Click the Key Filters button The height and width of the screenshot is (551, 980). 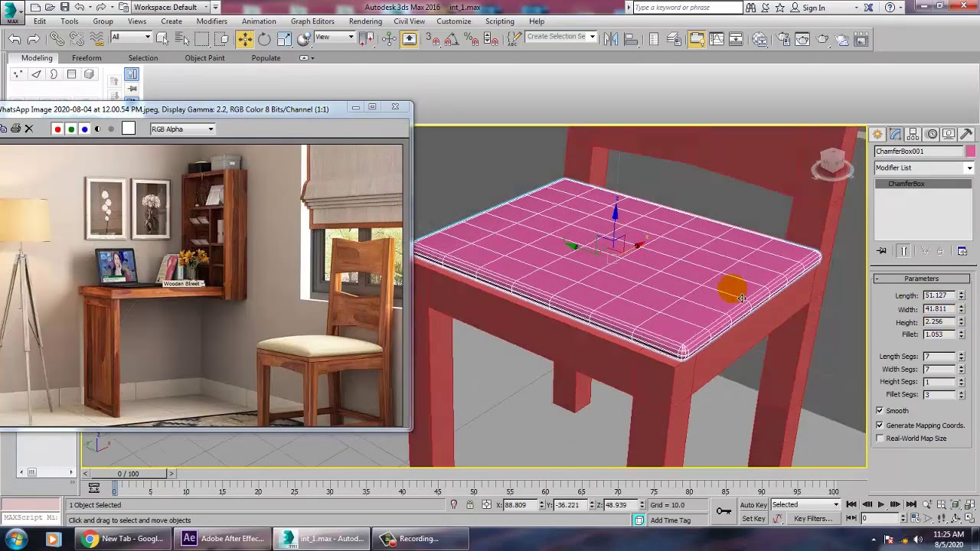(813, 519)
